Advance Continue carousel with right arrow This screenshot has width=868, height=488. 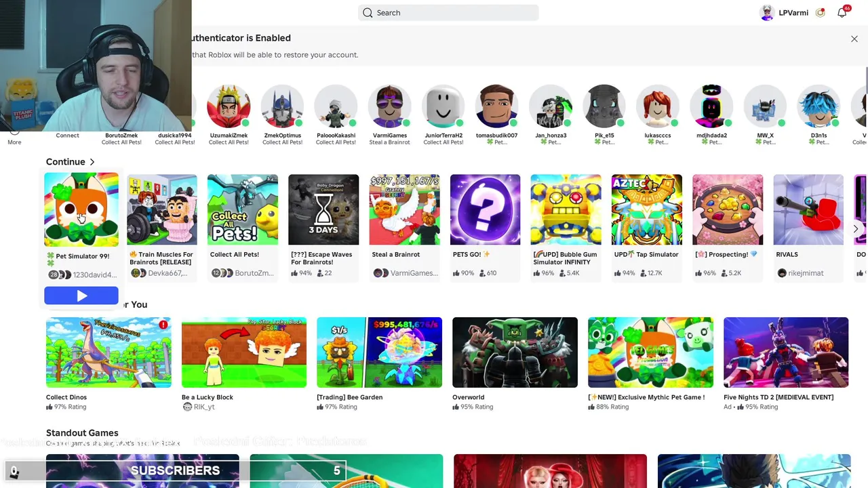[x=856, y=229]
